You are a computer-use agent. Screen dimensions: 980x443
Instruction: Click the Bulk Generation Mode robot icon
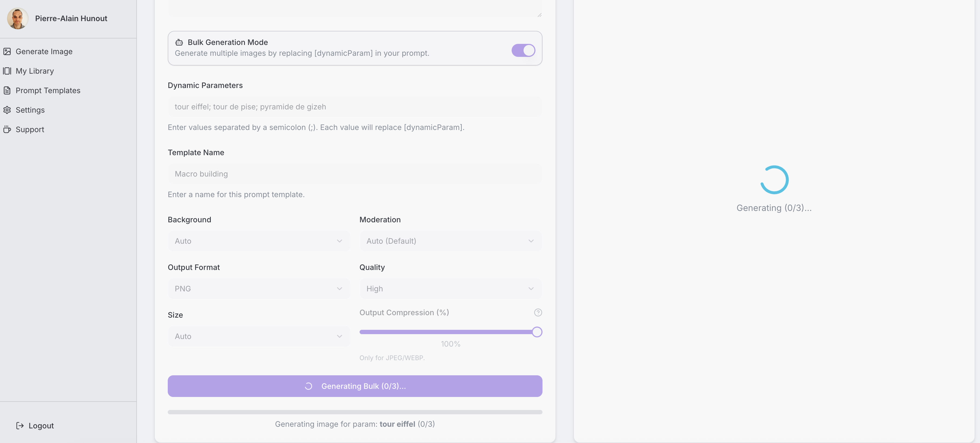pyautogui.click(x=179, y=42)
